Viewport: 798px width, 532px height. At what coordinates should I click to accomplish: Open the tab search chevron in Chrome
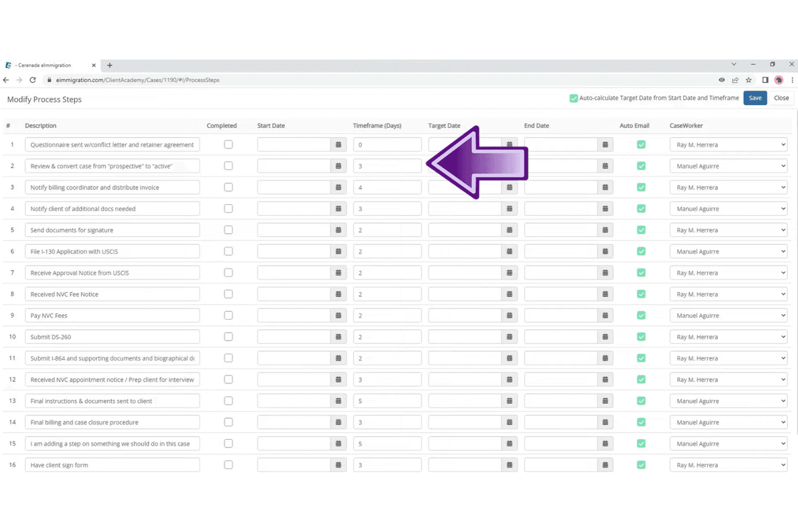point(734,64)
